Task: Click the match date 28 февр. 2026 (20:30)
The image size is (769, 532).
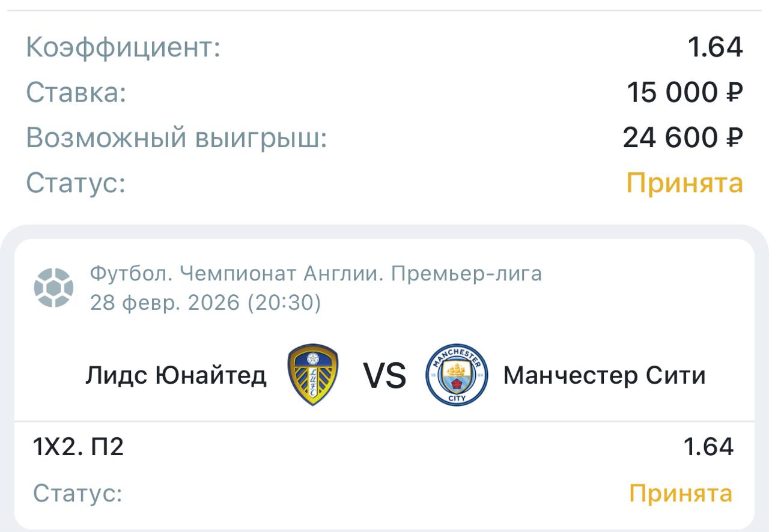Action: pyautogui.click(x=205, y=303)
